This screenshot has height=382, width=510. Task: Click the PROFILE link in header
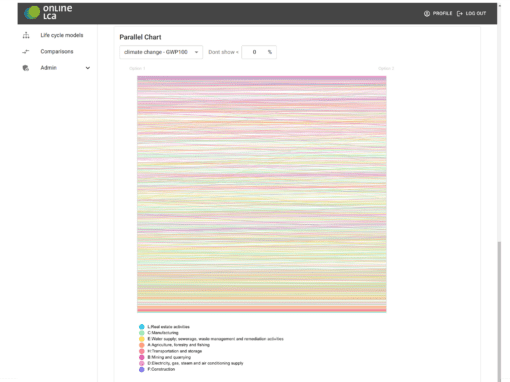[x=442, y=14]
